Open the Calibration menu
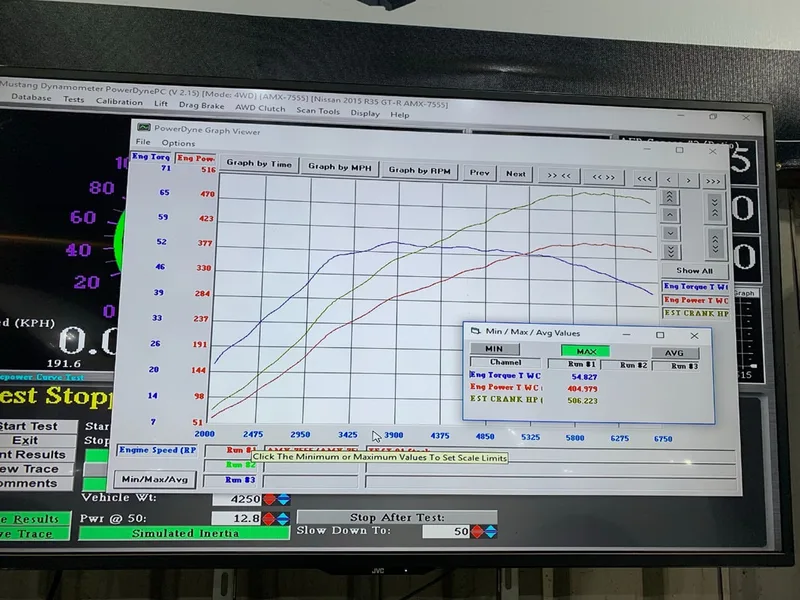 coord(119,102)
